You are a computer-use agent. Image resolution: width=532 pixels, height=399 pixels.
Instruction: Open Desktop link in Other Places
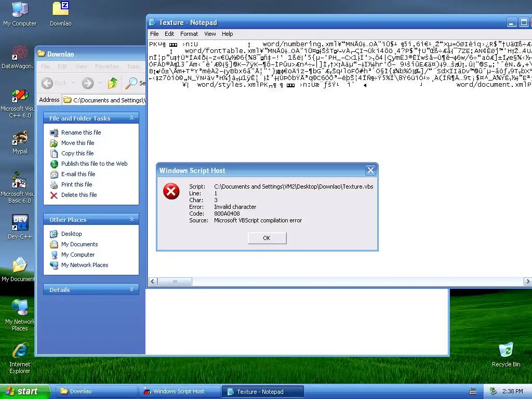point(71,234)
